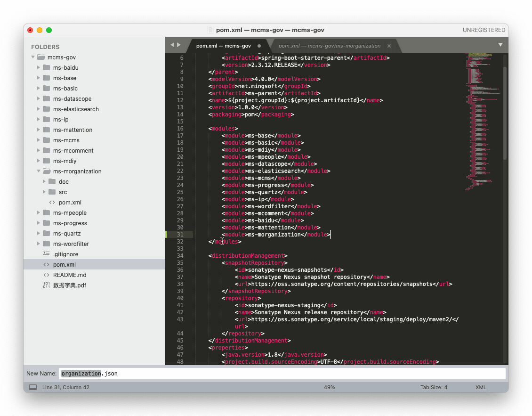
Task: Click XML syntax selector in status bar
Action: 481,387
